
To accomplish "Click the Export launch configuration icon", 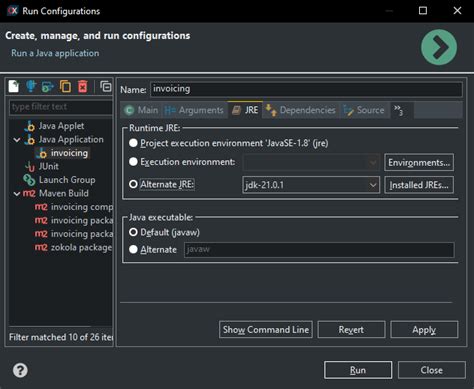I will (x=48, y=87).
